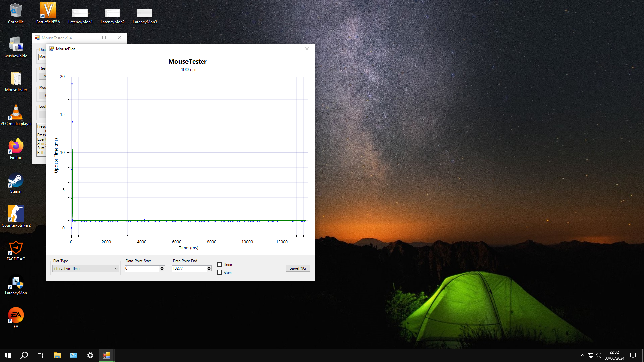Click the SavePNG button
The image size is (644, 362).
click(x=298, y=268)
